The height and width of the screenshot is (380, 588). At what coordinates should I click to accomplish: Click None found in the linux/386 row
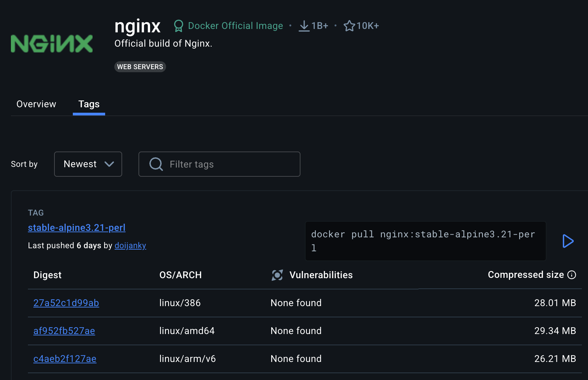pyautogui.click(x=296, y=303)
